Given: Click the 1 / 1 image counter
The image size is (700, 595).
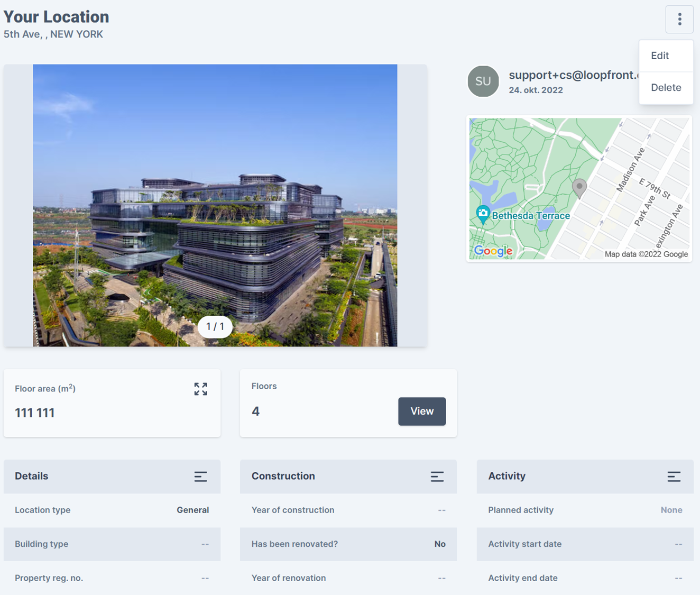Looking at the screenshot, I should point(215,327).
